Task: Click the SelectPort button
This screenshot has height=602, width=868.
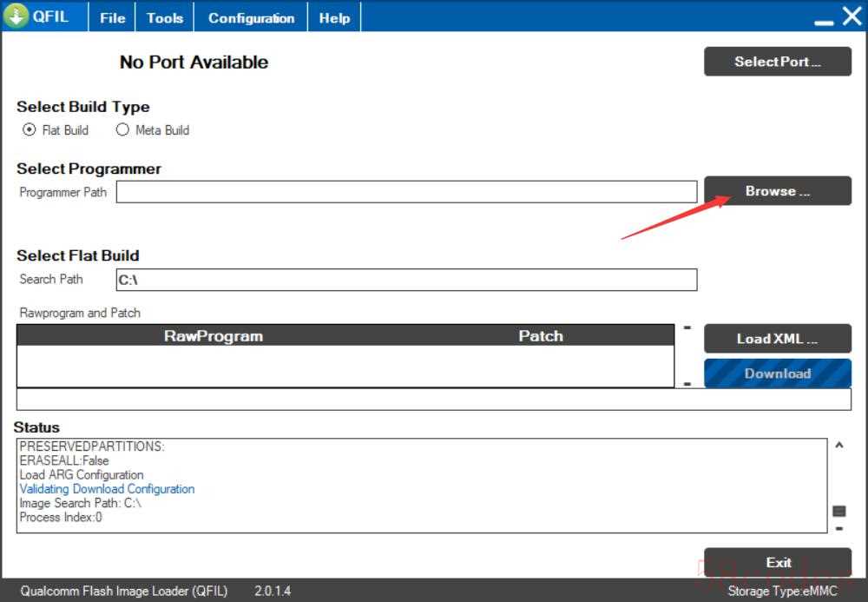Action: tap(777, 62)
